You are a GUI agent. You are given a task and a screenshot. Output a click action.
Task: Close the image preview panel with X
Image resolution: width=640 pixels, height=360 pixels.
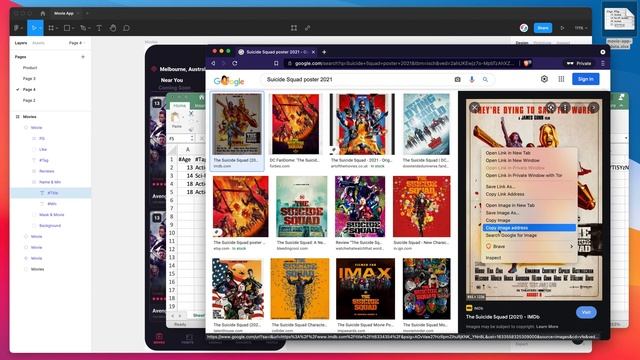point(474,108)
